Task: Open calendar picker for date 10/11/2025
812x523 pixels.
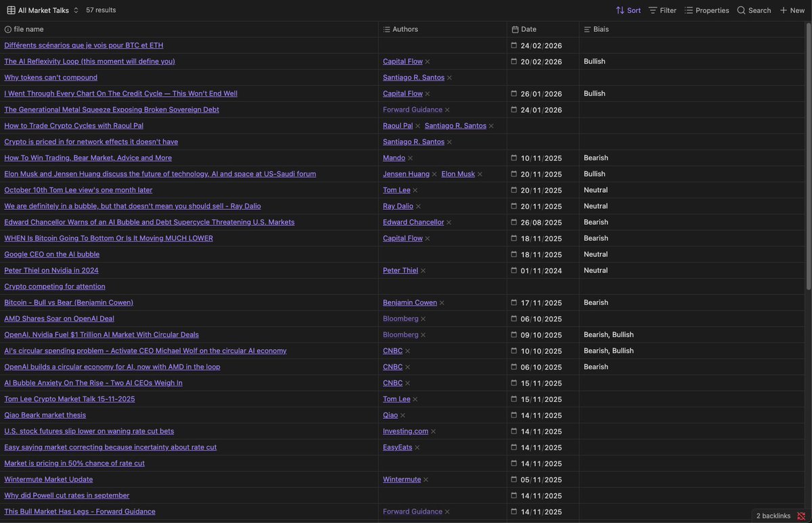Action: [514, 158]
